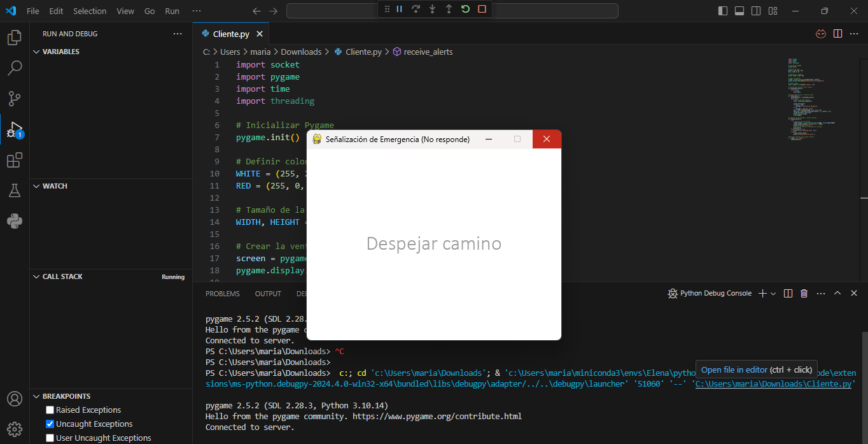868x444 pixels.
Task: Open the Selection menu
Action: click(x=90, y=11)
